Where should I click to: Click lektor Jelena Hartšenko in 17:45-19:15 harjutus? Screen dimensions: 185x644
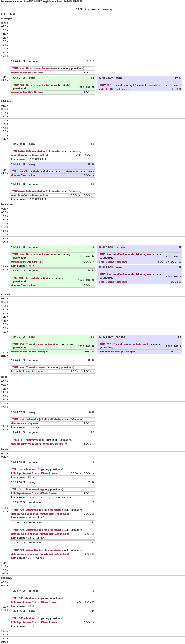(x=113, y=262)
